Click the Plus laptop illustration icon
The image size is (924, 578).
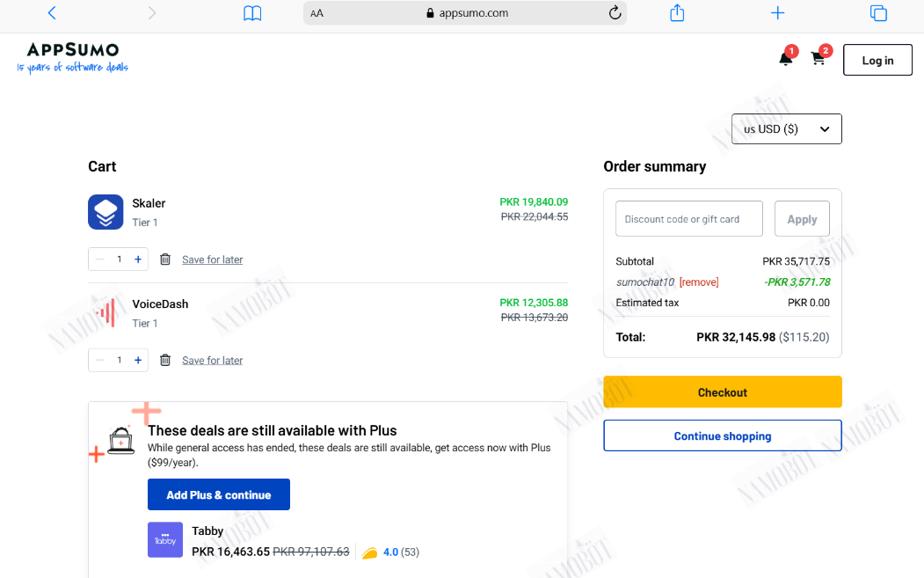(x=120, y=441)
